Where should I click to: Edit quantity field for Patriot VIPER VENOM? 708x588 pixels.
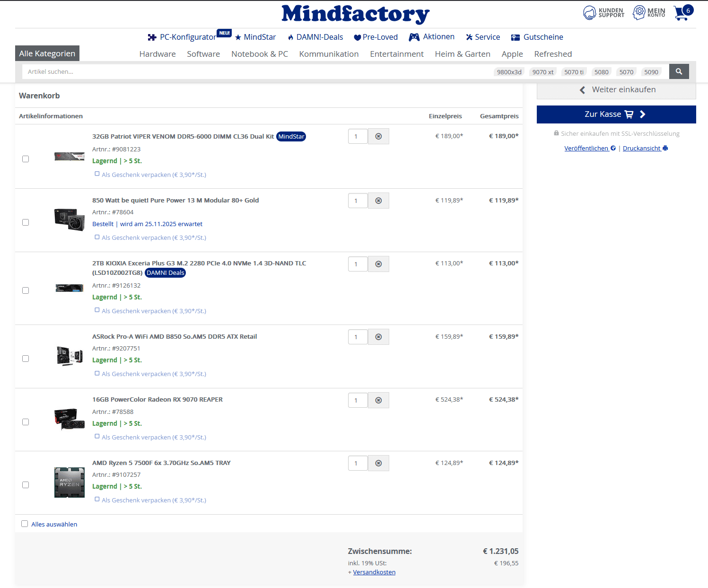click(x=358, y=136)
